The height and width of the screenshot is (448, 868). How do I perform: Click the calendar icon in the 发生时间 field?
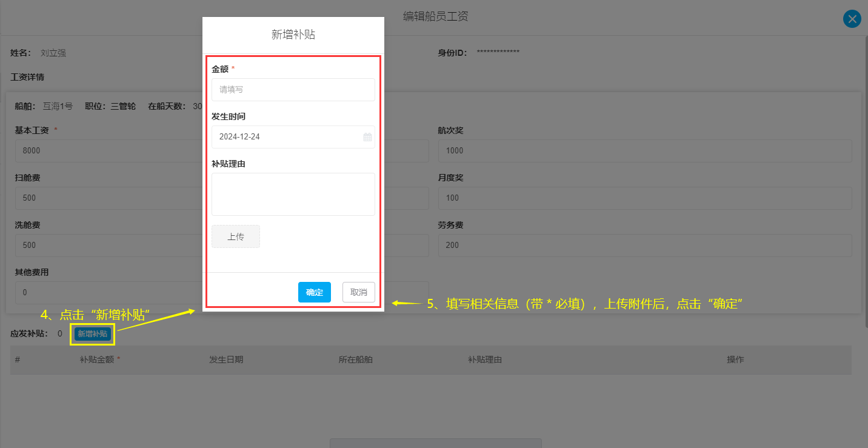(x=367, y=137)
